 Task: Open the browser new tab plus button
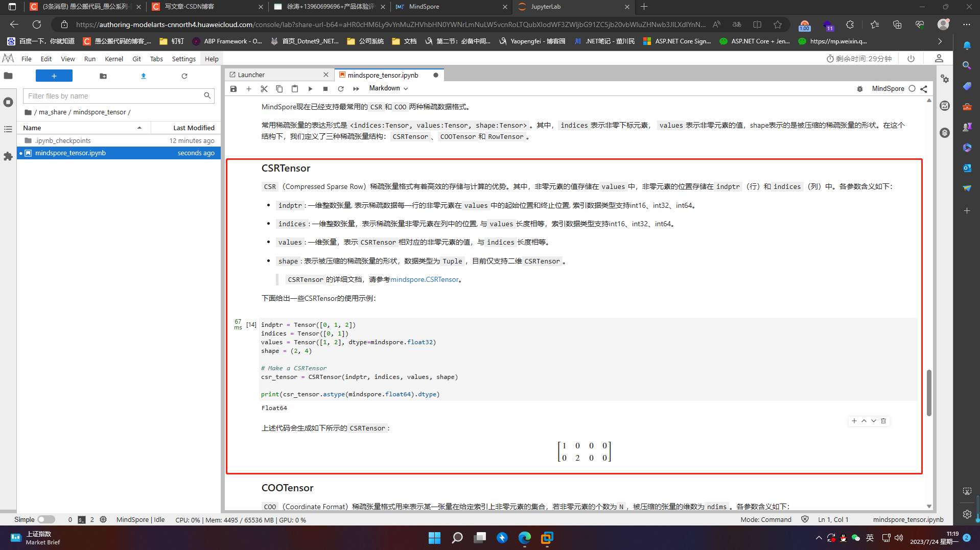pyautogui.click(x=644, y=7)
